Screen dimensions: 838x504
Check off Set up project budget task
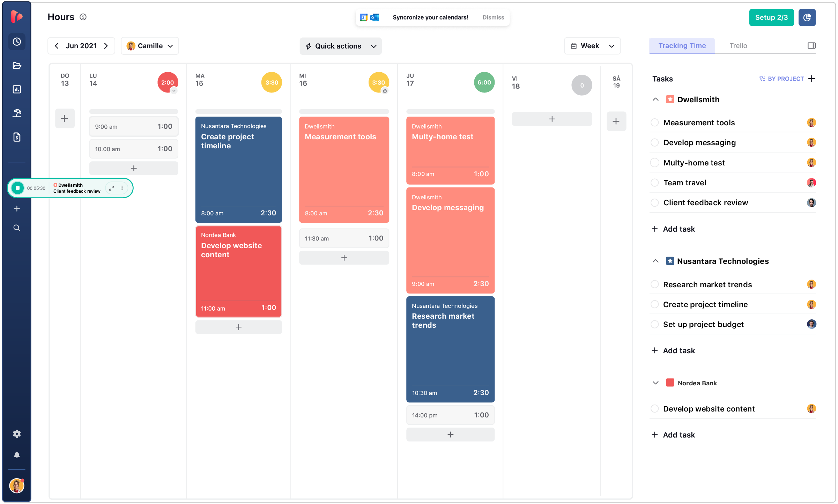coord(655,325)
